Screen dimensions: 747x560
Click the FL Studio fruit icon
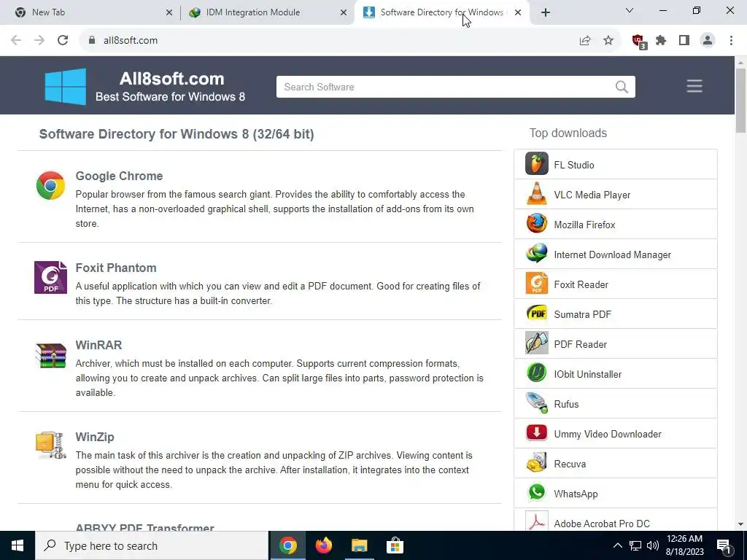536,164
